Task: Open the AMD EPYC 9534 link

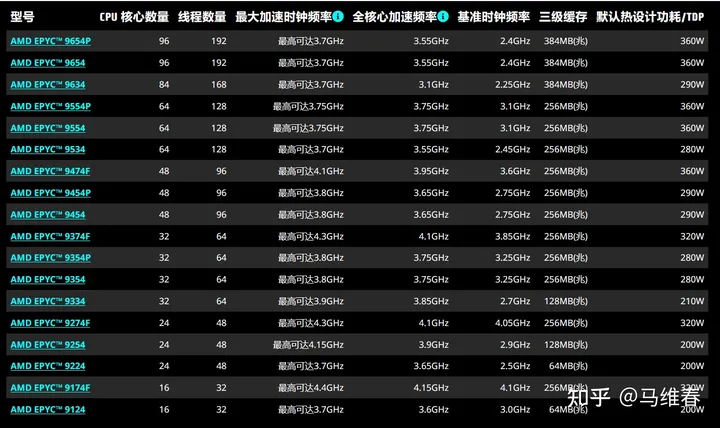Action: tap(48, 149)
